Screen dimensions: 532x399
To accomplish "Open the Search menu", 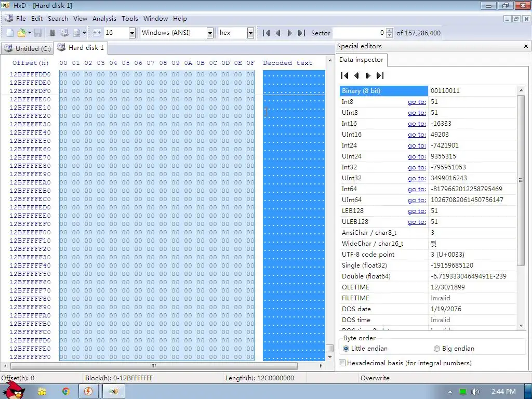I will pos(58,19).
